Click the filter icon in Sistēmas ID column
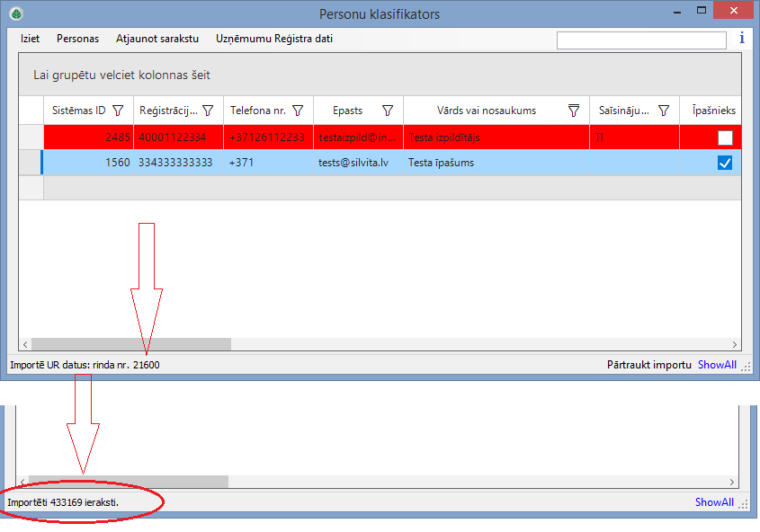The image size is (760, 532). point(118,111)
